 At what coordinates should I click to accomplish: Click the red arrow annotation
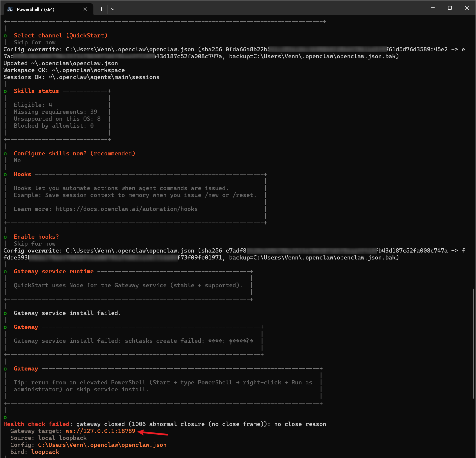click(153, 433)
